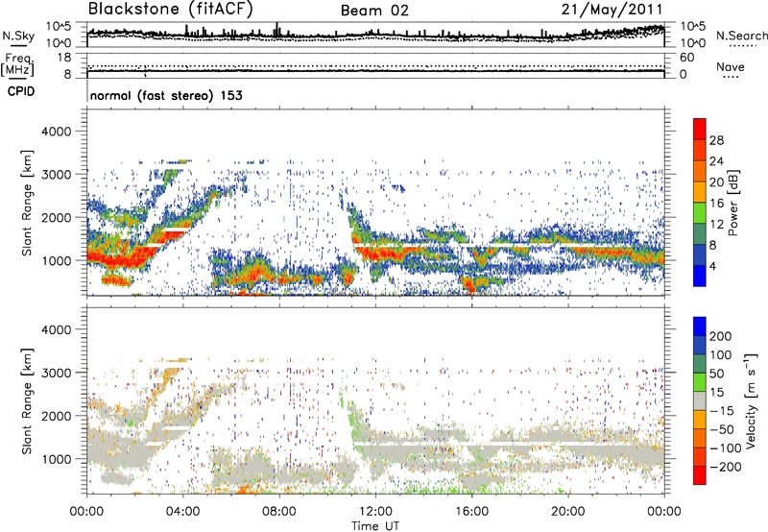Click the '12' tick on Power colorbar

point(716,225)
